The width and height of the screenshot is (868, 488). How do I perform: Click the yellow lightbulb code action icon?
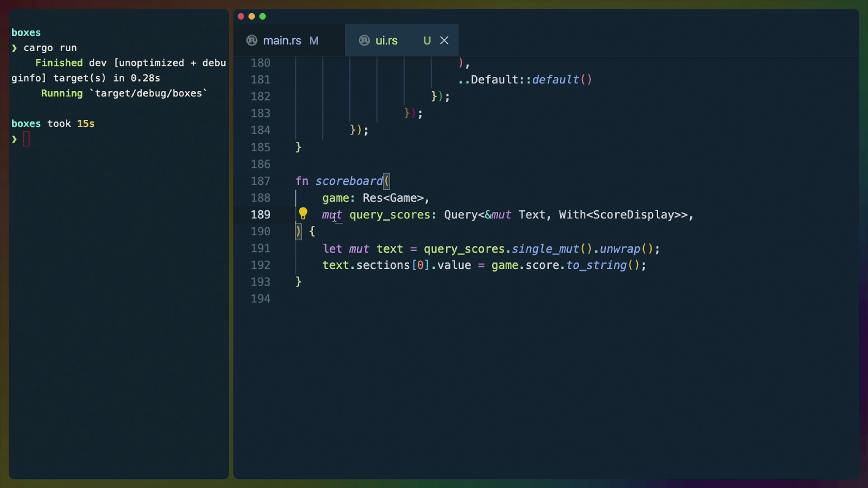pos(303,213)
